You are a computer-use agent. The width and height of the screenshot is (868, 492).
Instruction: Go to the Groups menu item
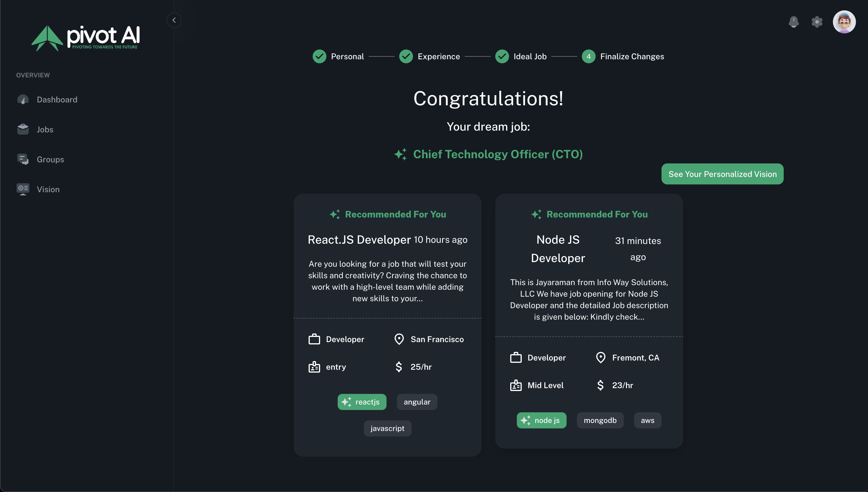coord(50,159)
